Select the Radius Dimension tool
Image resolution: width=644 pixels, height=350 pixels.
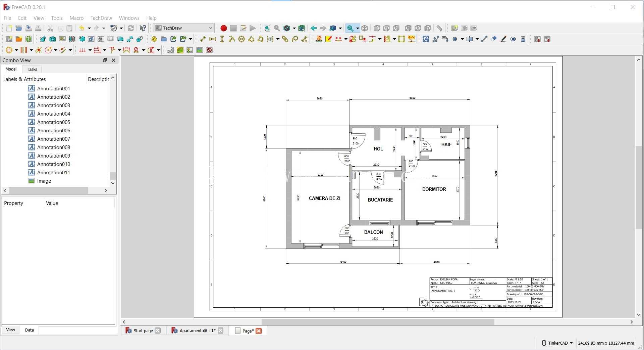pos(232,39)
